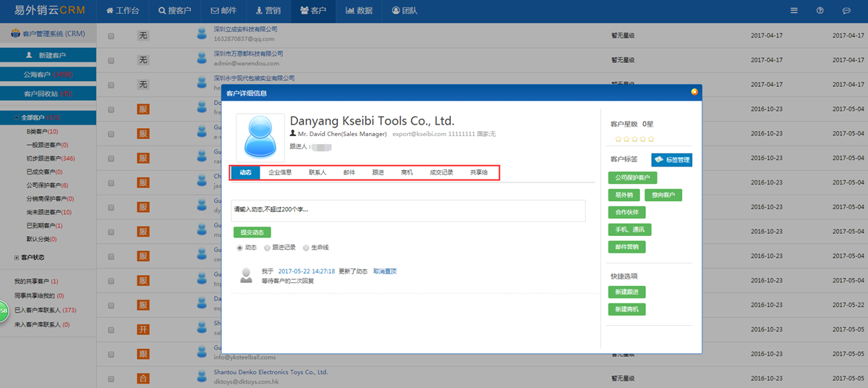Open 公海客户 (3498) in the sidebar
This screenshot has height=388, width=868.
coord(48,74)
